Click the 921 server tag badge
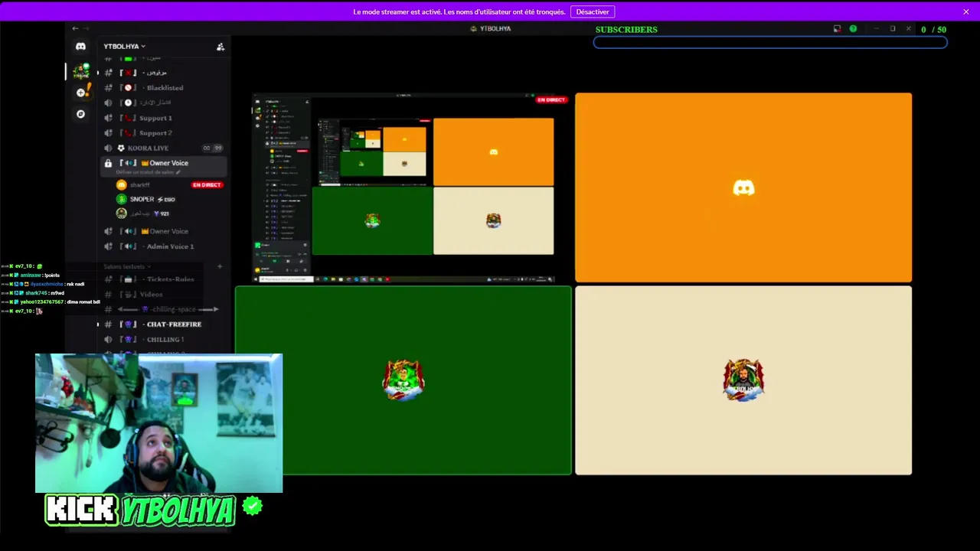The width and height of the screenshot is (980, 551). (162, 214)
